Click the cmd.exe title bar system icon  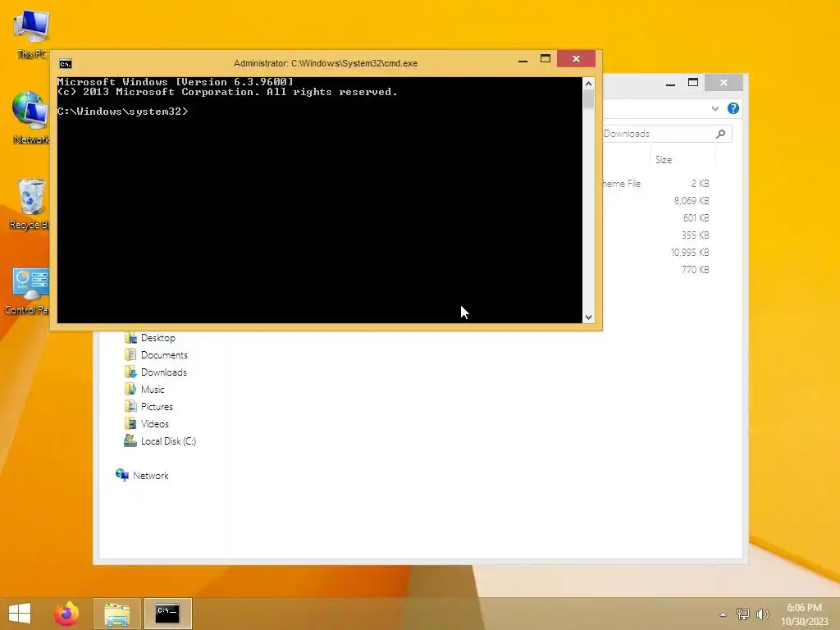point(66,64)
